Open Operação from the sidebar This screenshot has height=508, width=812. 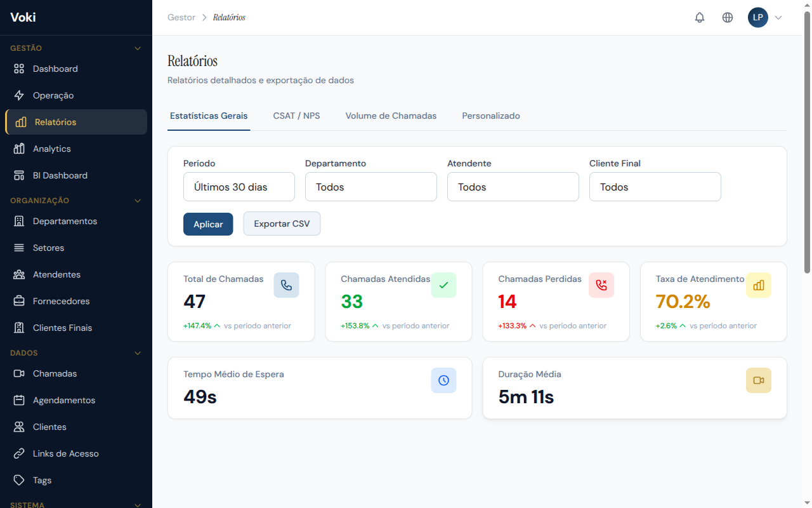tap(53, 95)
